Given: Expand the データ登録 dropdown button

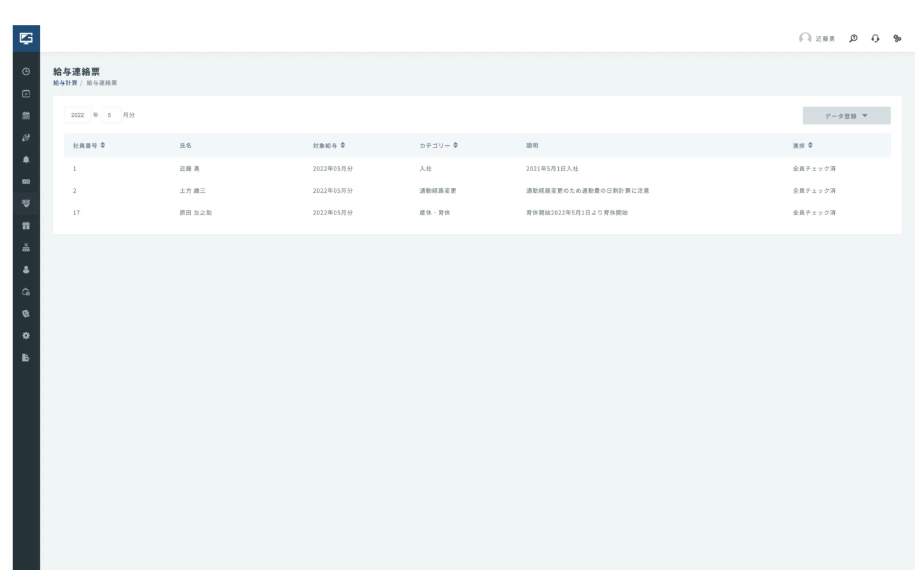Looking at the screenshot, I should [846, 116].
